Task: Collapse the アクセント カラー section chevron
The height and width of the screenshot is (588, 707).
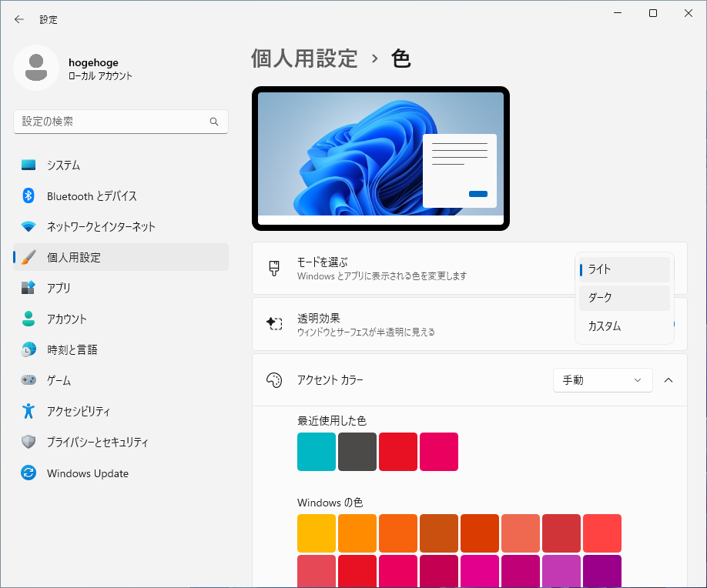Action: [x=668, y=380]
